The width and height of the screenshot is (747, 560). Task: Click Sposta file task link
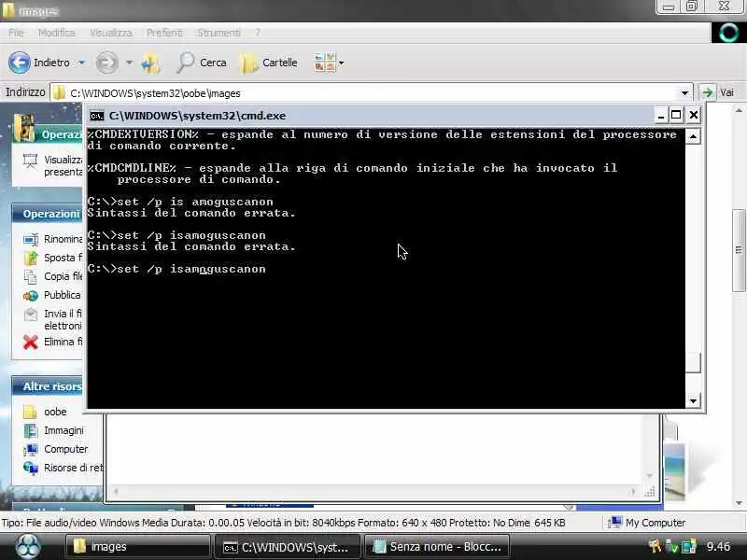pyautogui.click(x=53, y=258)
